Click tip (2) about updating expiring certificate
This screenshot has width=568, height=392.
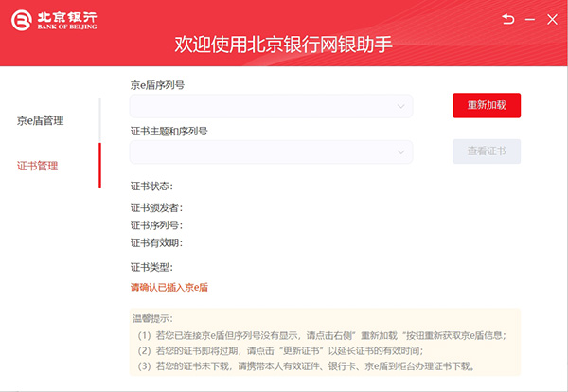click(x=280, y=350)
